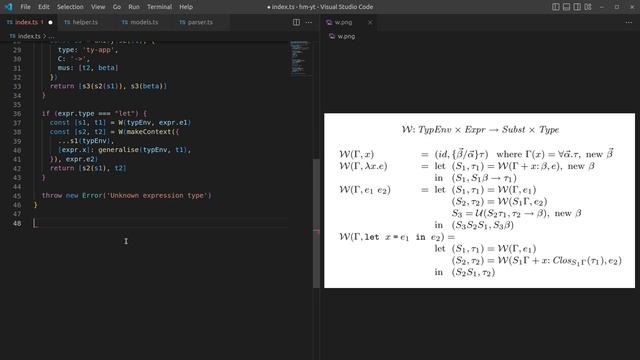Switch to the index.ts tab
This screenshot has height=360, width=640.
tap(29, 22)
